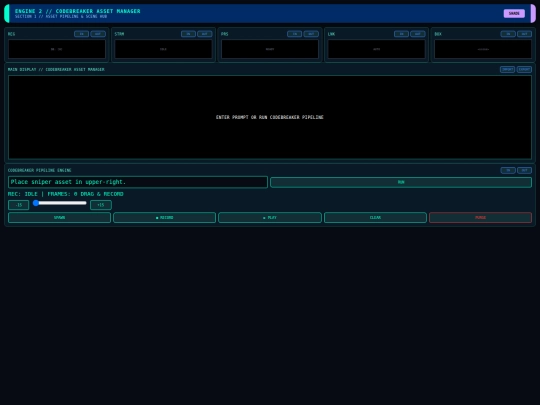Step forward with the +1S button
Image resolution: width=540 pixels, height=405 pixels.
[x=101, y=205]
